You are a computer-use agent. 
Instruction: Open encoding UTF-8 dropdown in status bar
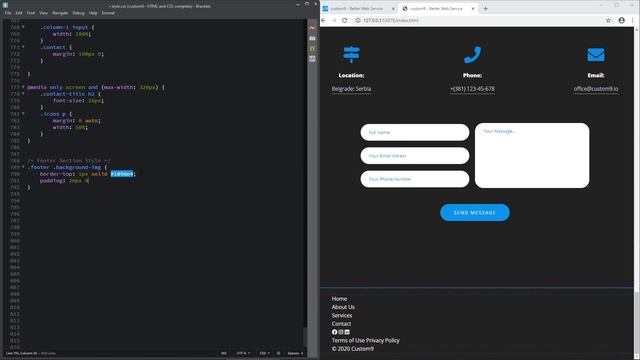[242, 353]
